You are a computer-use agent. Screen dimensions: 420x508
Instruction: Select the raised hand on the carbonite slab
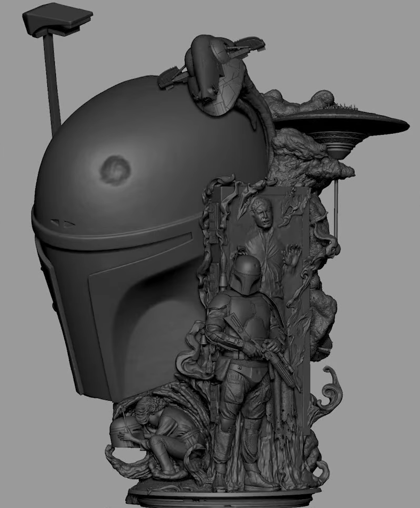coord(292,256)
